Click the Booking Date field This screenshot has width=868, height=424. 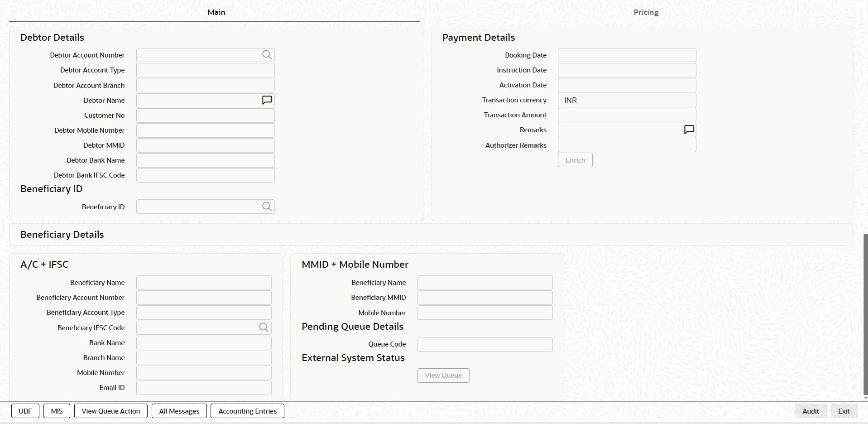tap(627, 55)
